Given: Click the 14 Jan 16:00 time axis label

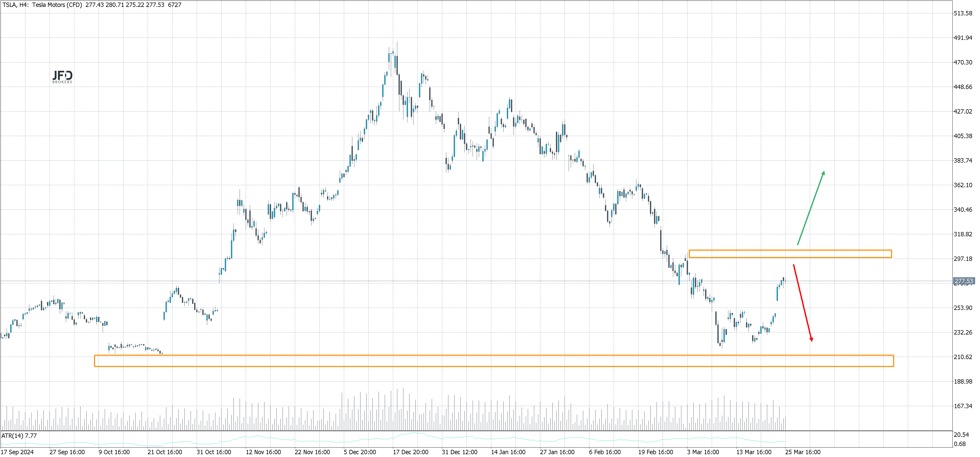Looking at the screenshot, I should click(508, 452).
